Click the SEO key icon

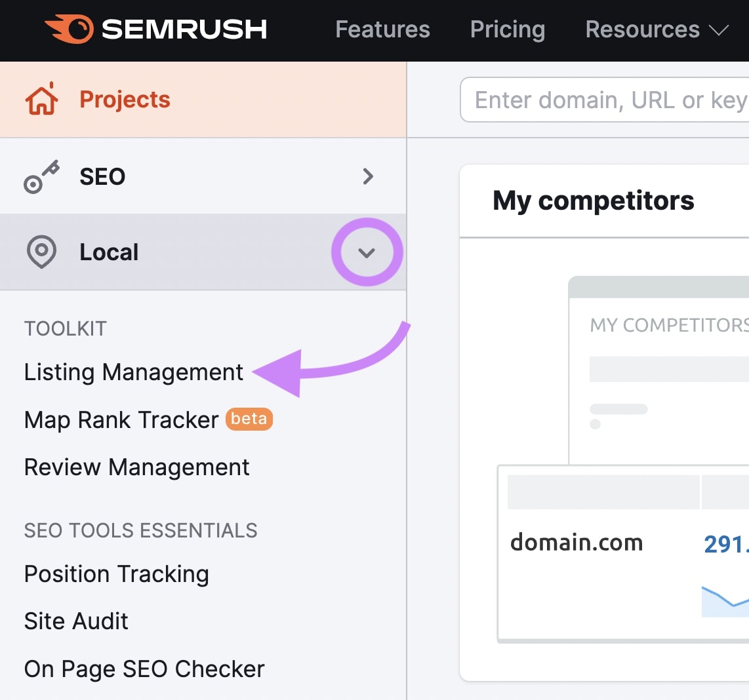click(x=41, y=176)
